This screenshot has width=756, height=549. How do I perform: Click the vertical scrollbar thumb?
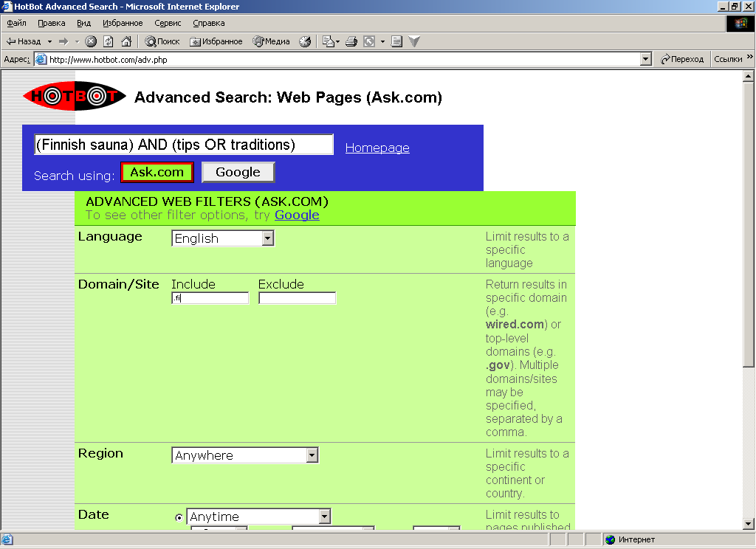pos(749,224)
